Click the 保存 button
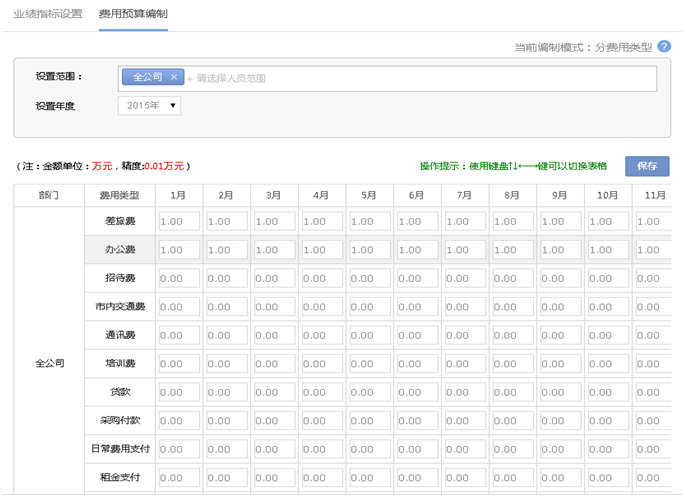 point(647,166)
